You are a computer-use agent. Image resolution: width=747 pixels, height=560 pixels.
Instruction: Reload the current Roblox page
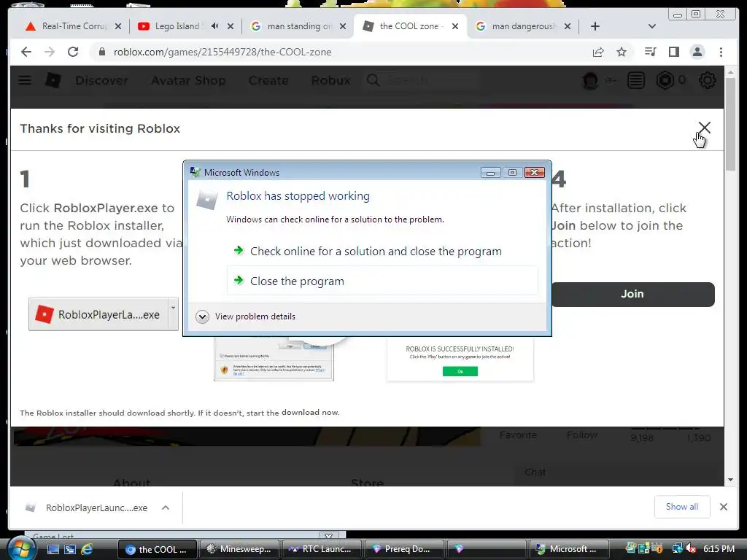click(73, 52)
